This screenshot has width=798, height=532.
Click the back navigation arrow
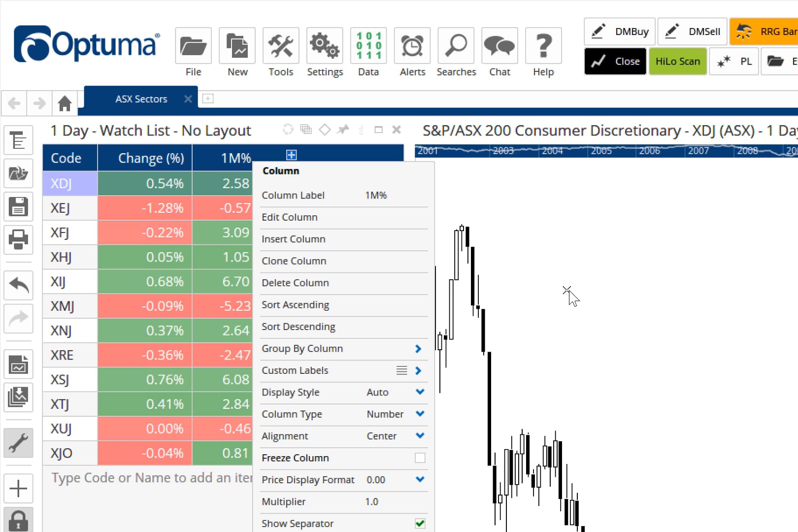click(14, 103)
